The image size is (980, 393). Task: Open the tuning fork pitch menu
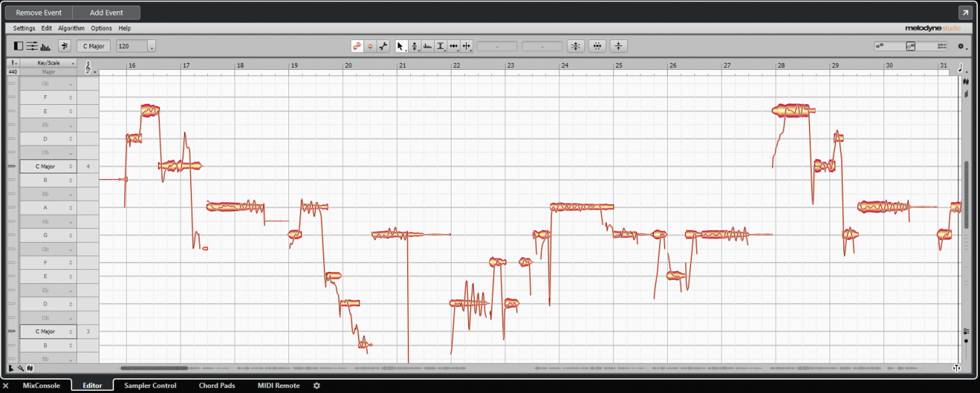(13, 63)
